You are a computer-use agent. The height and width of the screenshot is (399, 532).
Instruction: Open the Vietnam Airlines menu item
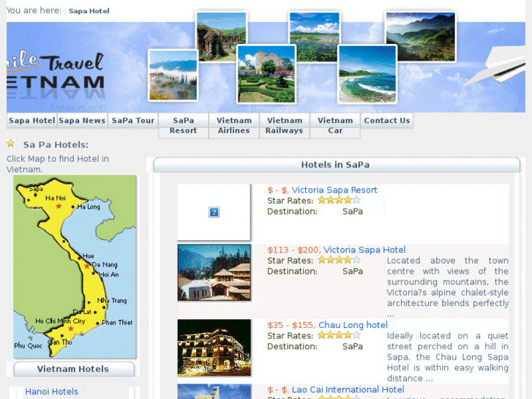click(x=233, y=126)
